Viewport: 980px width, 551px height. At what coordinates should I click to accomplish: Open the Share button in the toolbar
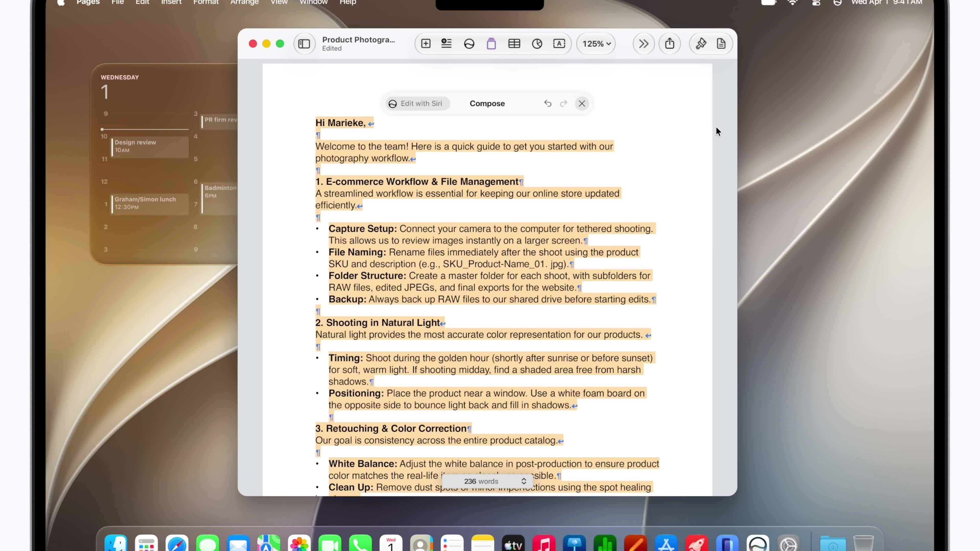pyautogui.click(x=670, y=43)
